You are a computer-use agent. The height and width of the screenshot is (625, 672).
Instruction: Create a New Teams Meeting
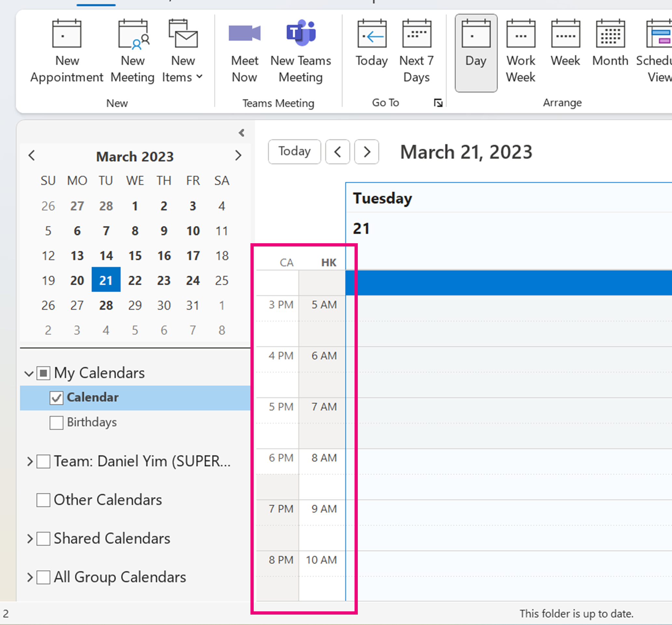tap(301, 51)
